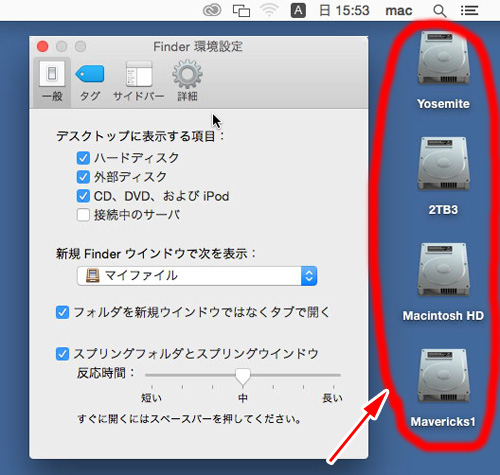Enable the 接続中のサーバ checkbox
The height and width of the screenshot is (475, 500).
(83, 215)
